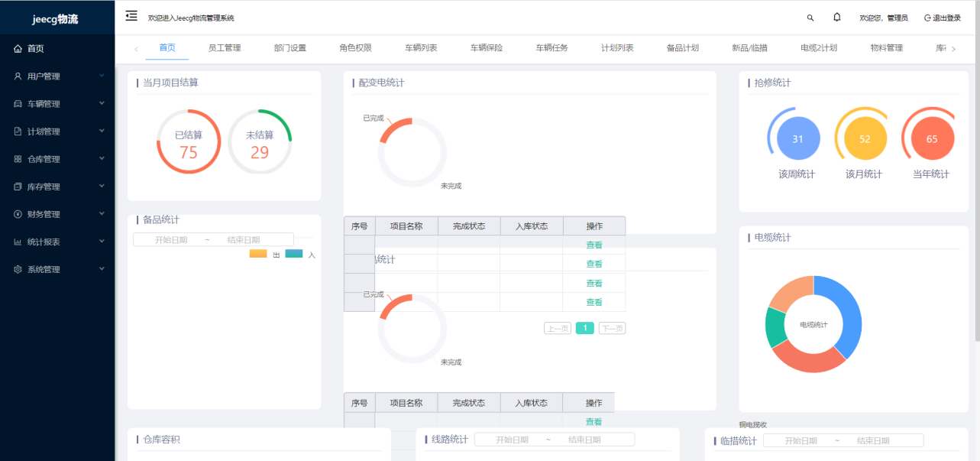Click 欢迎您, 管理员 user greeting
Screen dimensions: 980x461
tap(884, 18)
